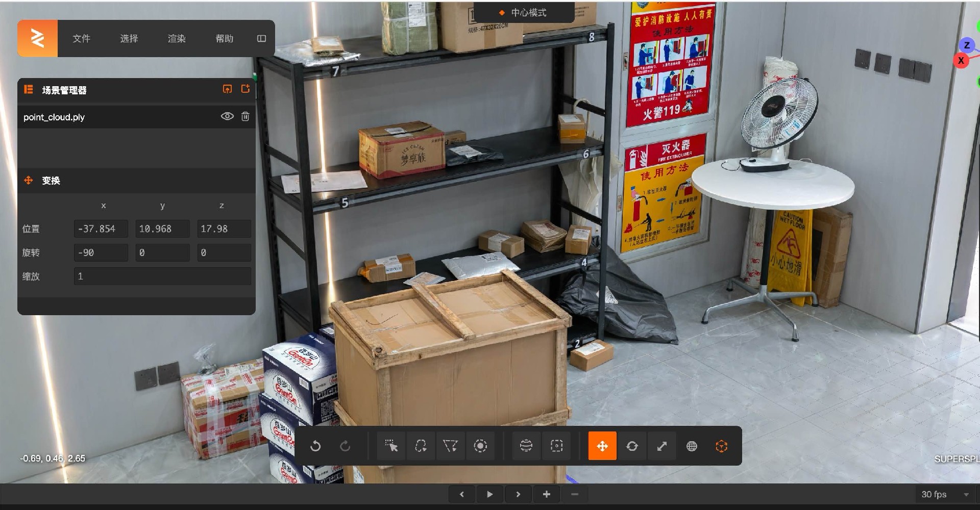Activate the rectangle picker select tool
This screenshot has width=980, height=510.
(x=391, y=446)
